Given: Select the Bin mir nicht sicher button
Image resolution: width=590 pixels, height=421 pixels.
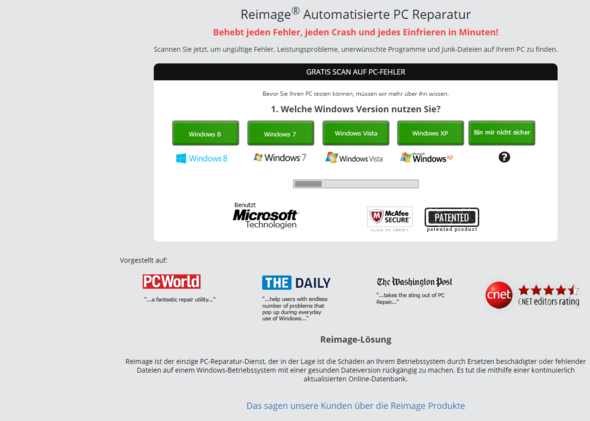Looking at the screenshot, I should 502,132.
